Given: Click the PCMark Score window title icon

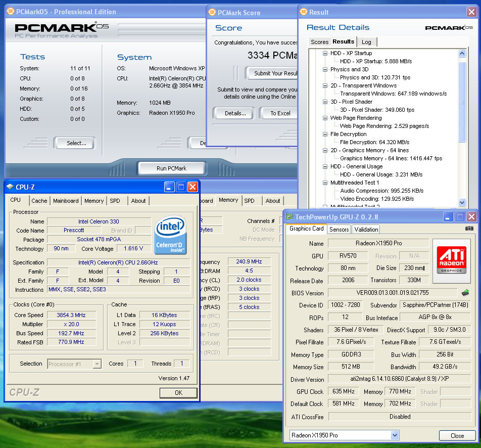Looking at the screenshot, I should coord(212,12).
